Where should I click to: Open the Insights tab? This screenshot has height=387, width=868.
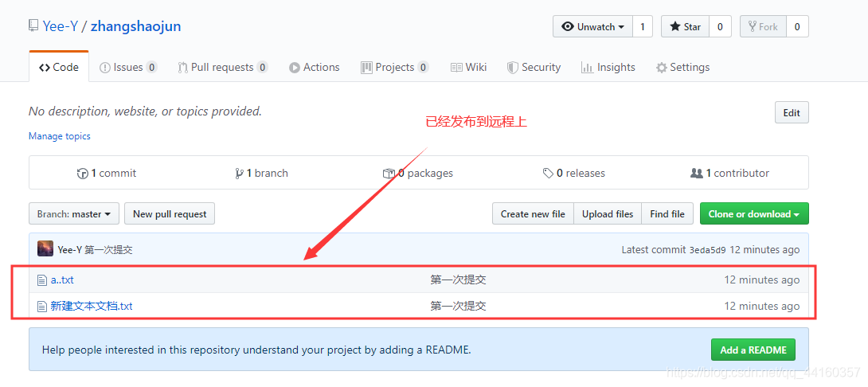pos(608,67)
